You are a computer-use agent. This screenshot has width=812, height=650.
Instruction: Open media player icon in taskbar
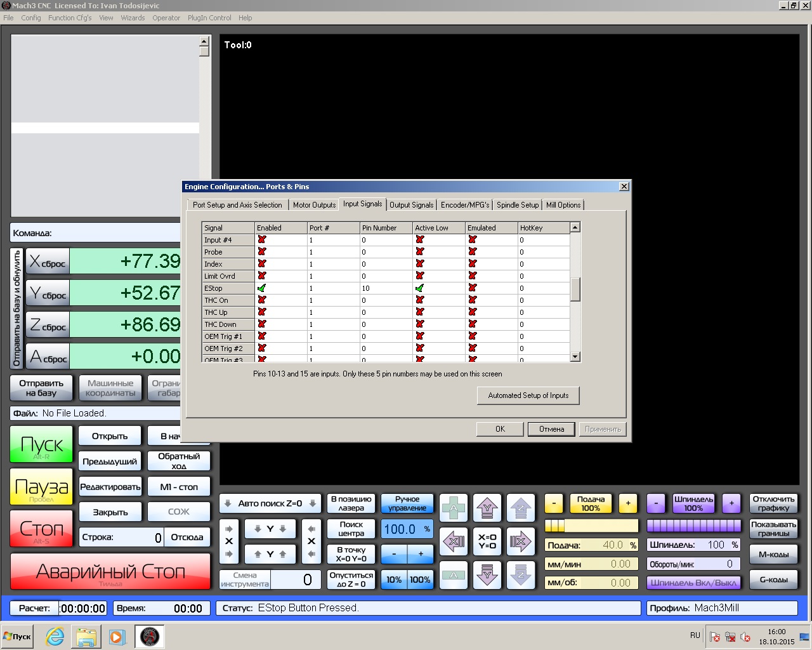click(x=117, y=637)
